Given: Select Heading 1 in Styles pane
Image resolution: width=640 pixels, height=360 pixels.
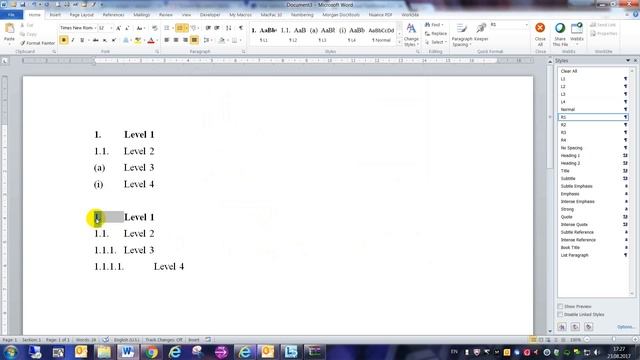Looking at the screenshot, I should coord(594,156).
